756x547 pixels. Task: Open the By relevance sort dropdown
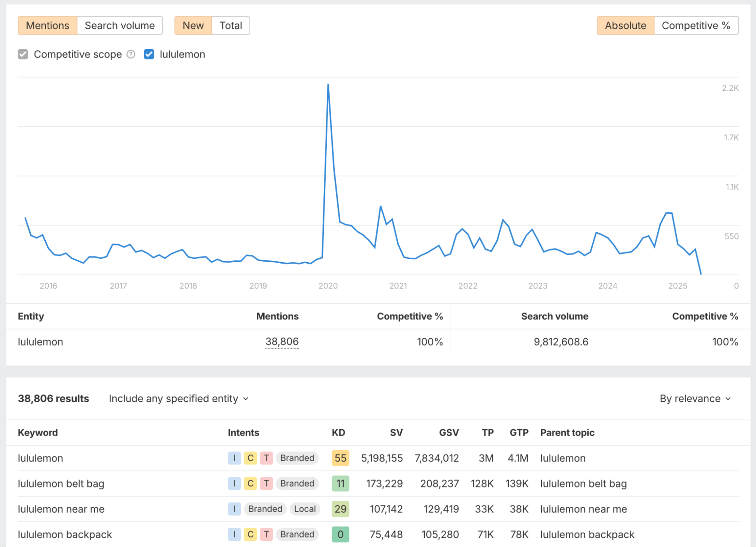(695, 399)
